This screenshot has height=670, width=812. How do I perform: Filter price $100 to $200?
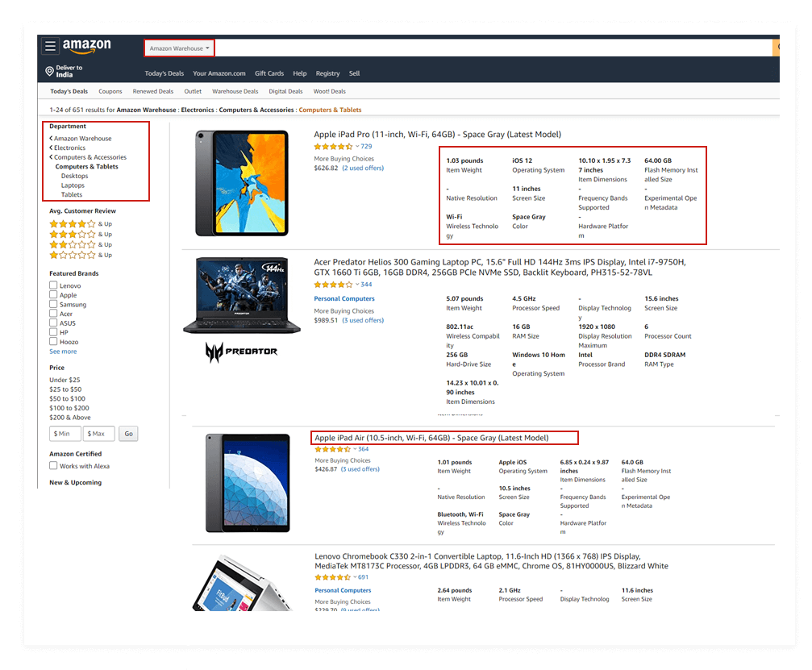(x=69, y=408)
